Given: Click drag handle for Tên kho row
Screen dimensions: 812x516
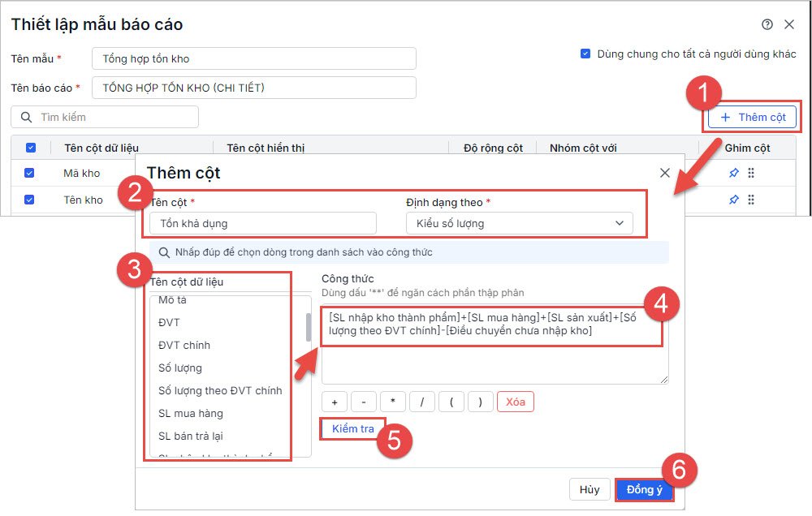Looking at the screenshot, I should click(751, 200).
